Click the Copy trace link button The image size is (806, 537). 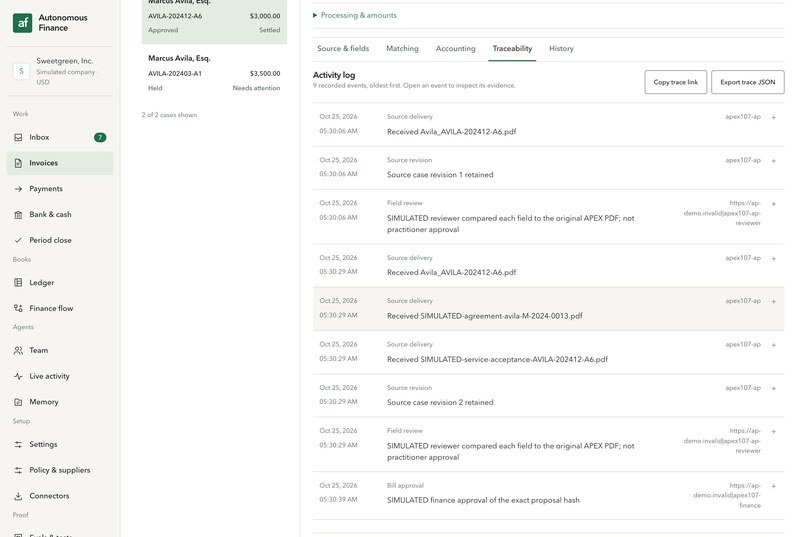(675, 82)
